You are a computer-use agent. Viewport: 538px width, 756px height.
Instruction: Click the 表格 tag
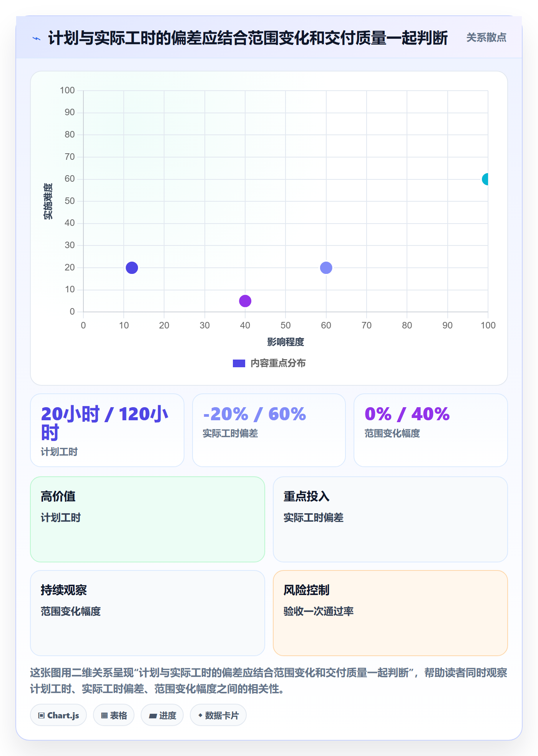click(x=114, y=715)
